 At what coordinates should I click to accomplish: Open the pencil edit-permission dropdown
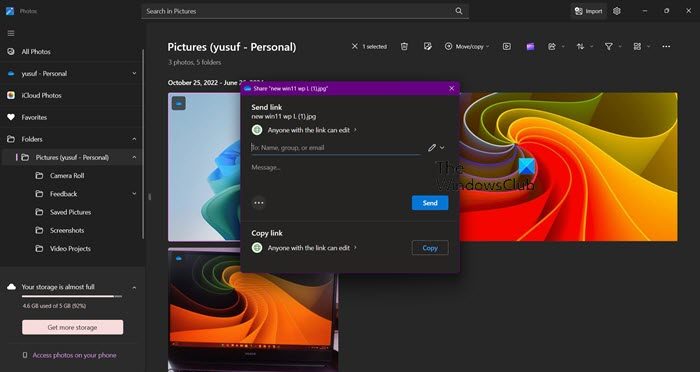[436, 147]
